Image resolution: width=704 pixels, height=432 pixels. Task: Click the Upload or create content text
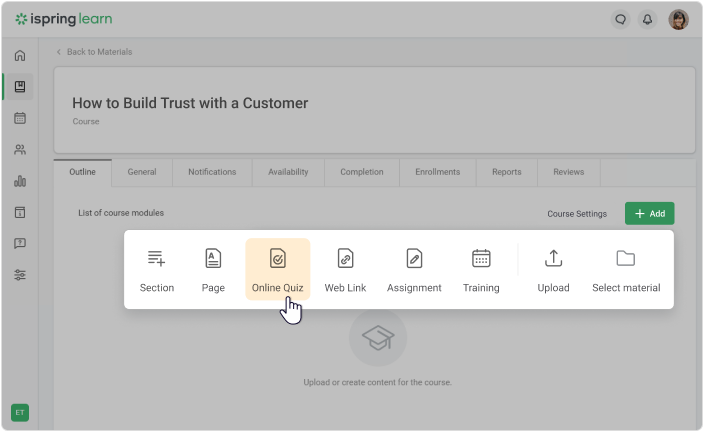pyautogui.click(x=378, y=382)
